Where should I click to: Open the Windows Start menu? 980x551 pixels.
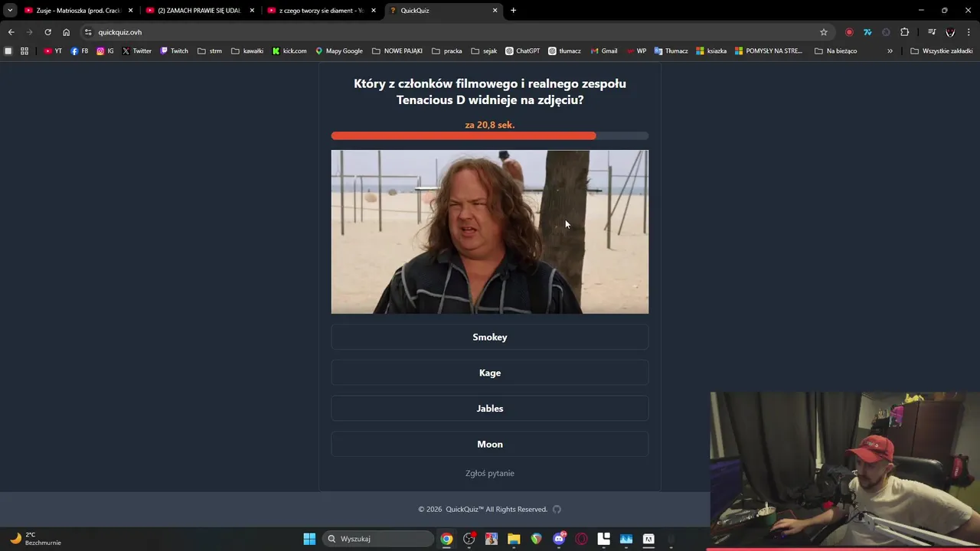309,539
